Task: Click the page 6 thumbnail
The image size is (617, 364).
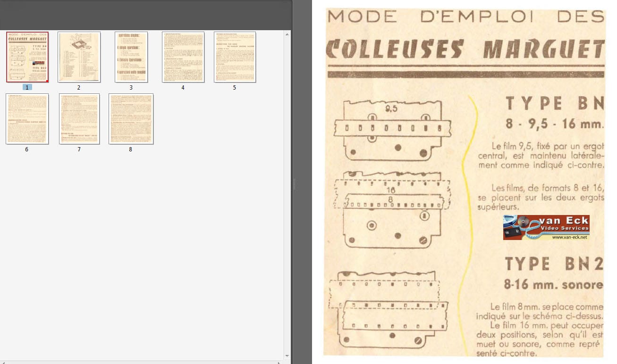Action: tap(27, 119)
